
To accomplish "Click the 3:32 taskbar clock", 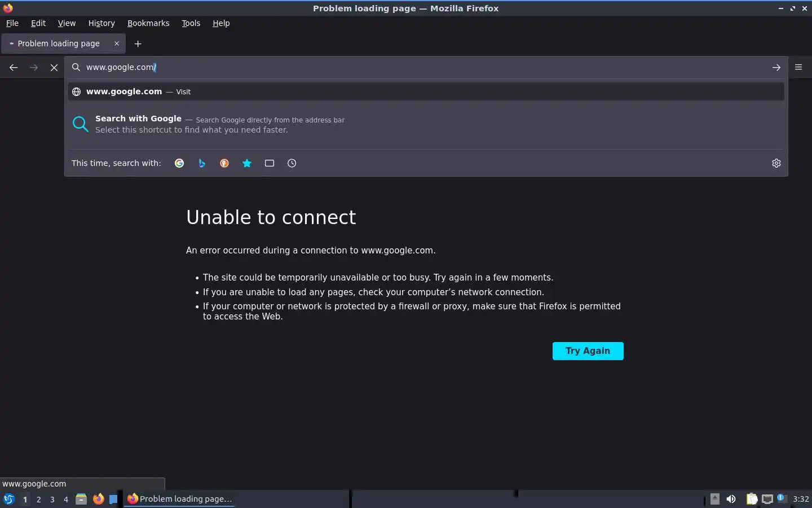I will coord(801,499).
